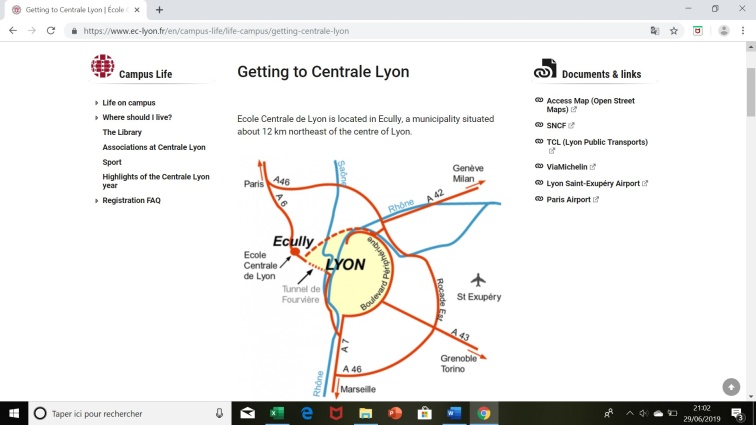Close the Getting to Centrale Lyon tab
756x425 pixels.
click(x=137, y=10)
